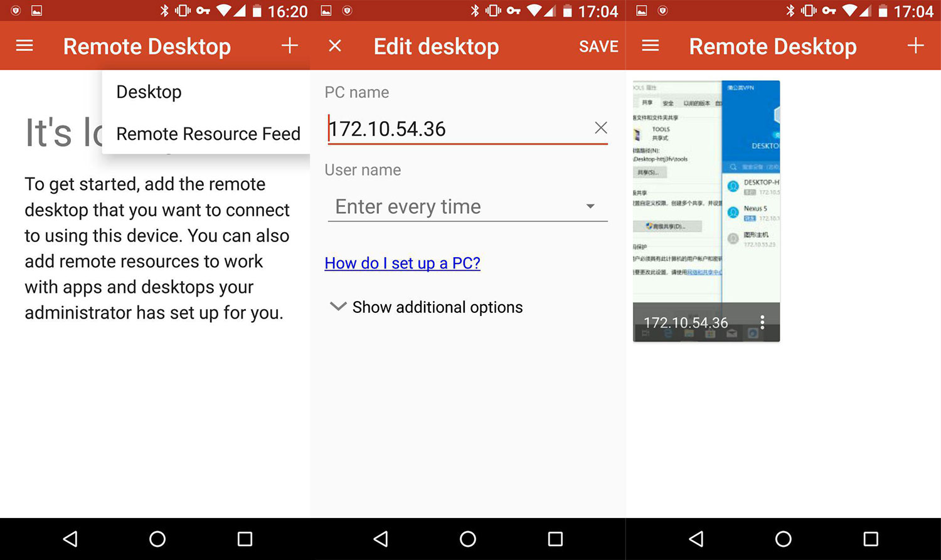The height and width of the screenshot is (560, 941).
Task: Tap the 'PC name' label
Action: tap(356, 92)
